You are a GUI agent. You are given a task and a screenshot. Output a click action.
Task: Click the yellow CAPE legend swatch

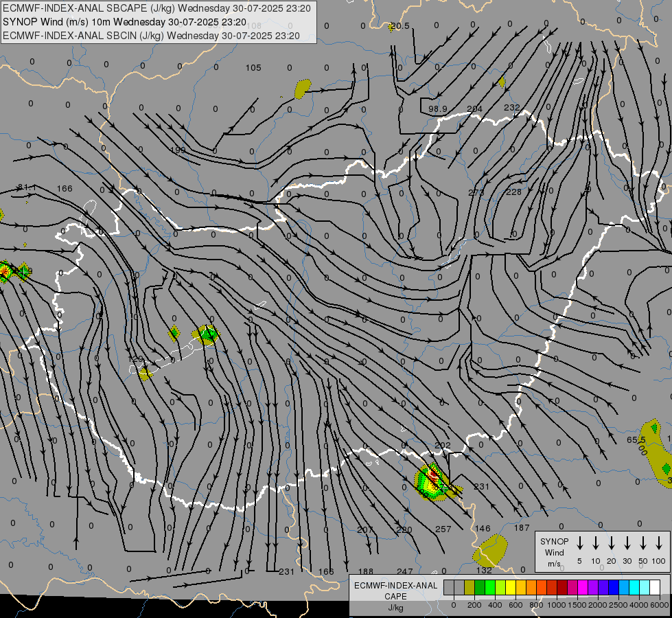pyautogui.click(x=511, y=587)
